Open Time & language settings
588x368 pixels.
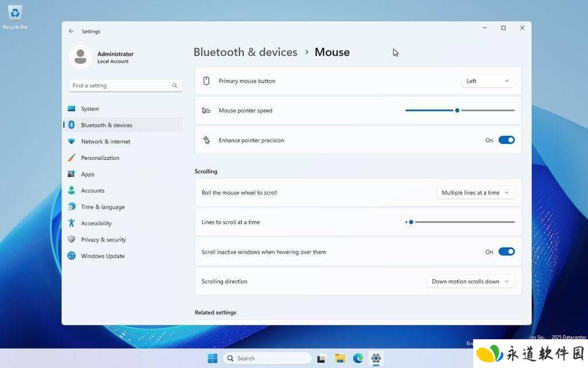pos(123,206)
